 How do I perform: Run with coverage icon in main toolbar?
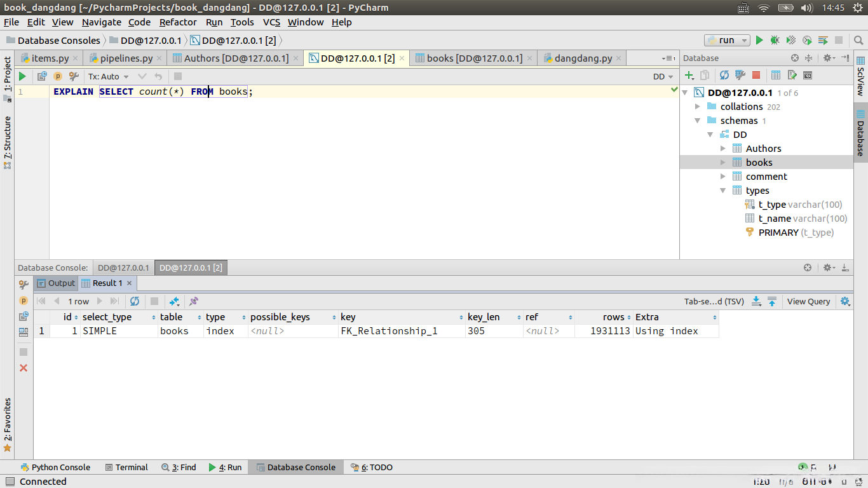(791, 40)
